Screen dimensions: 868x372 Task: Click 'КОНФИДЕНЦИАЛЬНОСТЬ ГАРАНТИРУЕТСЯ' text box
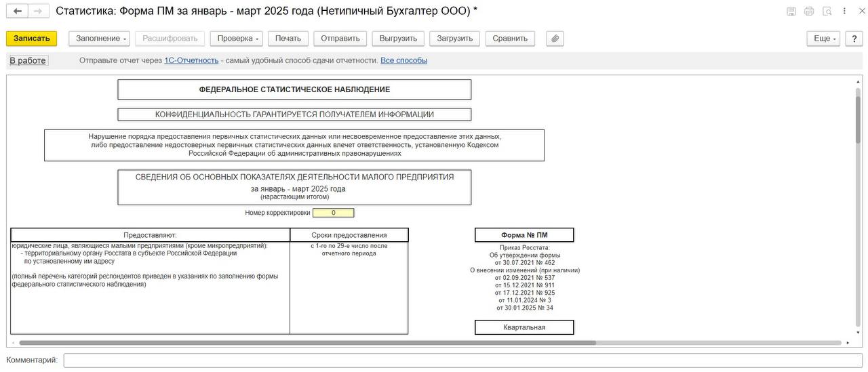point(294,115)
